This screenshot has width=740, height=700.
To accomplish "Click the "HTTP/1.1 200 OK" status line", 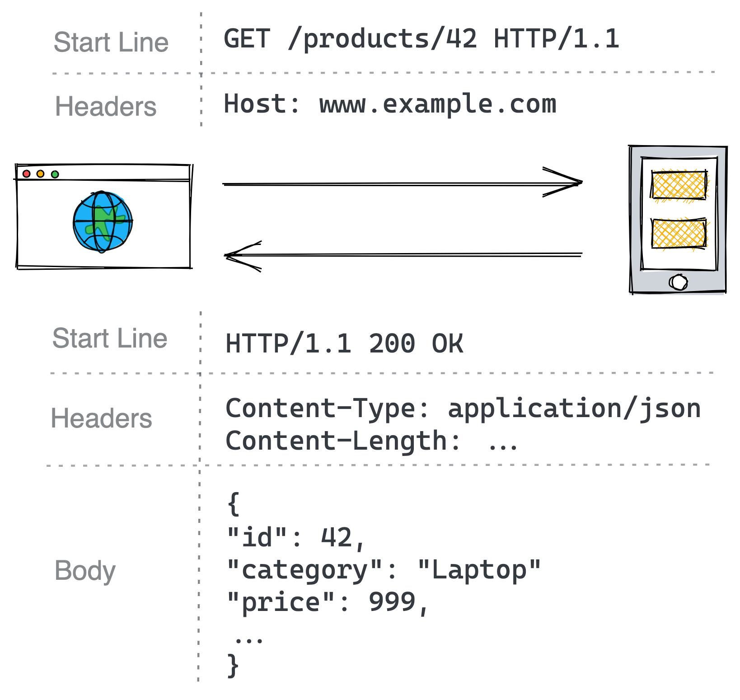I will point(344,343).
